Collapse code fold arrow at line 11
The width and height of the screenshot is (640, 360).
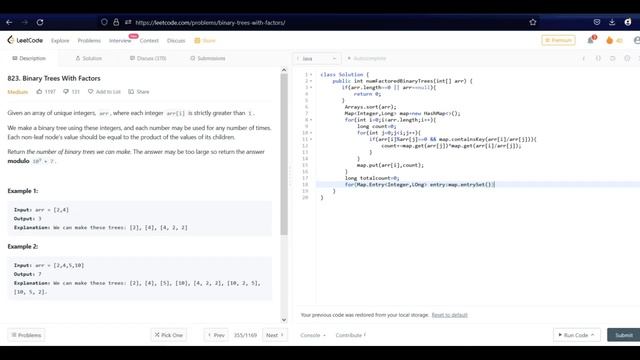(x=311, y=139)
